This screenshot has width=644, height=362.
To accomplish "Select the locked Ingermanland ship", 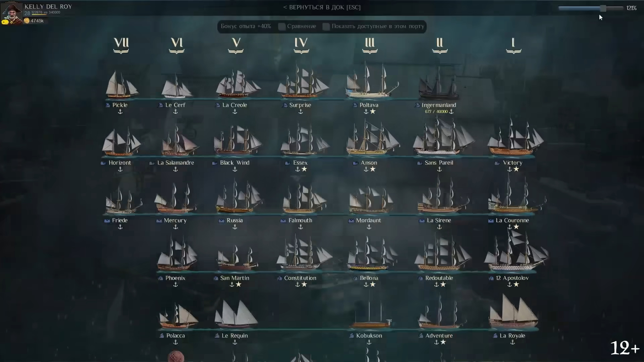I will coord(439,82).
